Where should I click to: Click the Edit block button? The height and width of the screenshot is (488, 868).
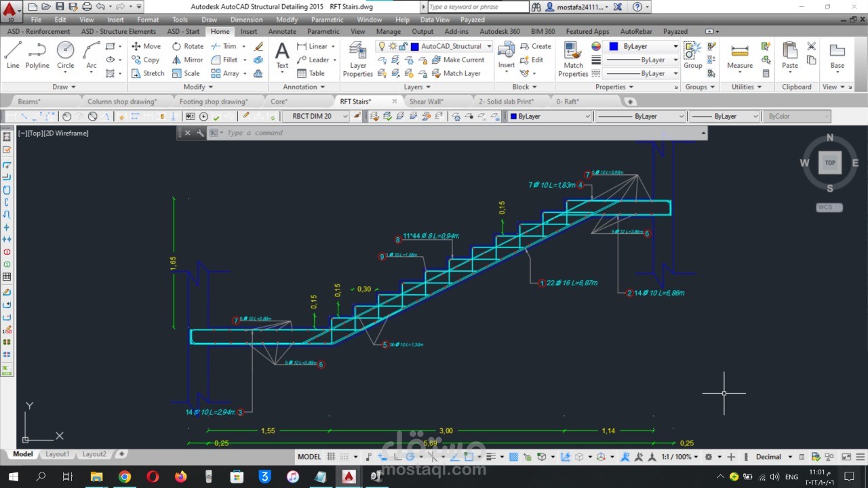(x=532, y=60)
